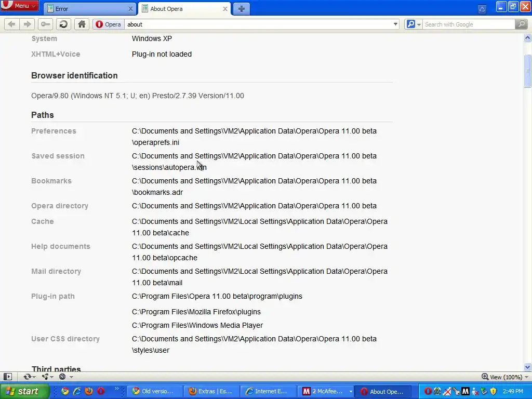Launch Internet Explorer from quick launch
Screen dimensions: 532x399
tap(77, 391)
